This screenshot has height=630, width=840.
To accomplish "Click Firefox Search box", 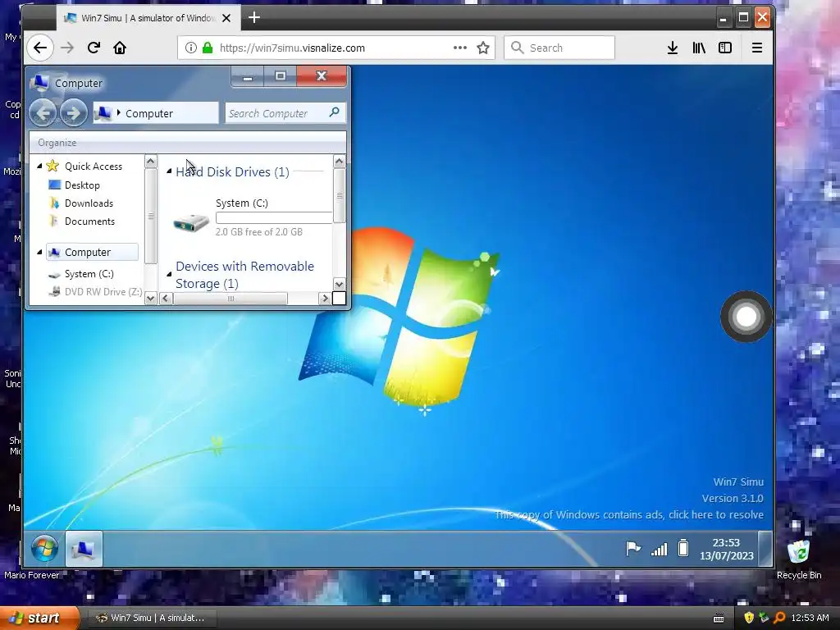I will 559,48.
